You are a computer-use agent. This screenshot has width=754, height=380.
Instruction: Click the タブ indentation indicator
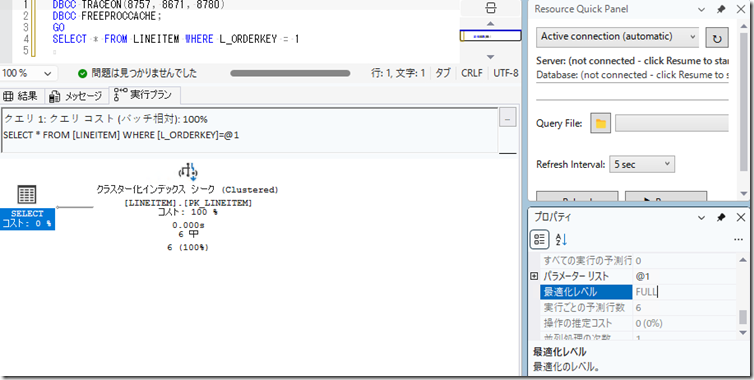[x=443, y=73]
